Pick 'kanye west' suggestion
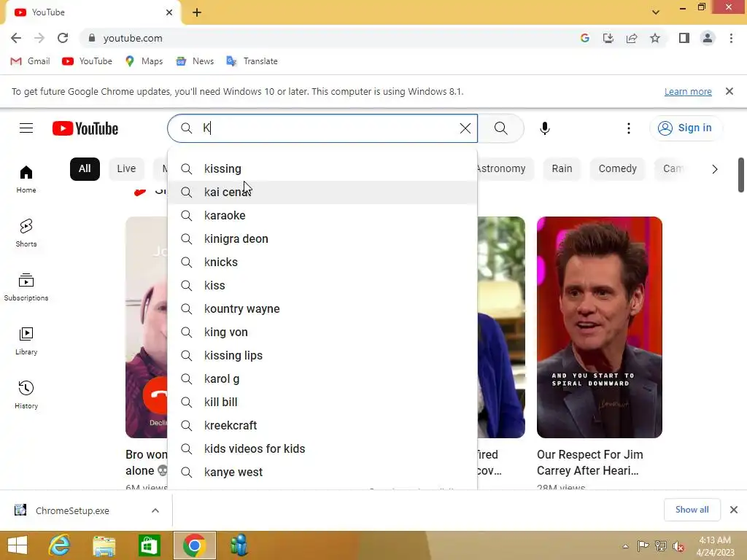This screenshot has height=560, width=747. [x=322, y=472]
